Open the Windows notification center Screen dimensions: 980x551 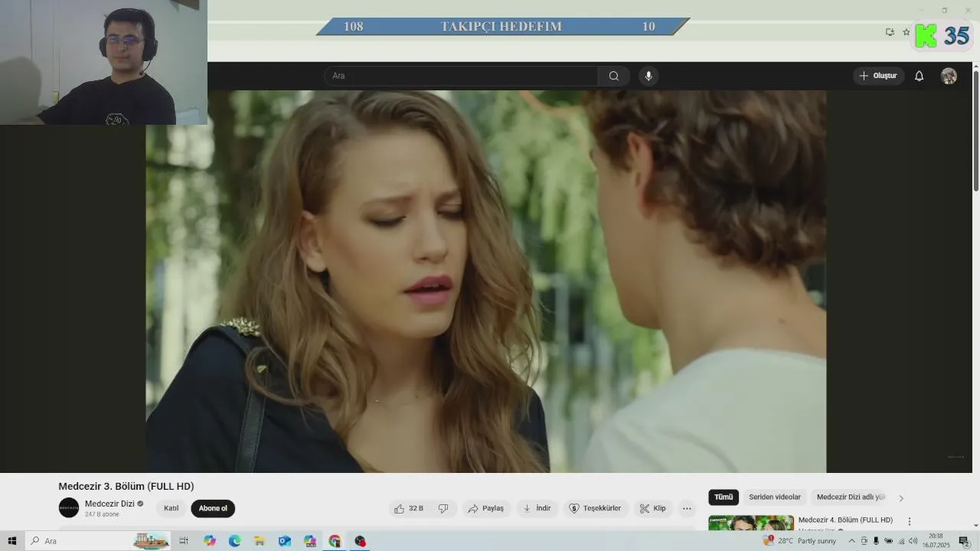point(964,541)
